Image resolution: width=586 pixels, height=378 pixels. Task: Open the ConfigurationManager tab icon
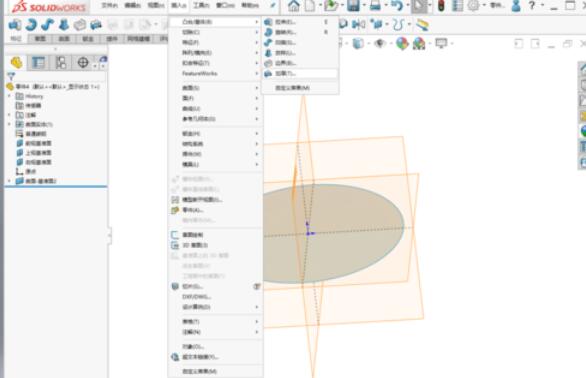tap(61, 62)
